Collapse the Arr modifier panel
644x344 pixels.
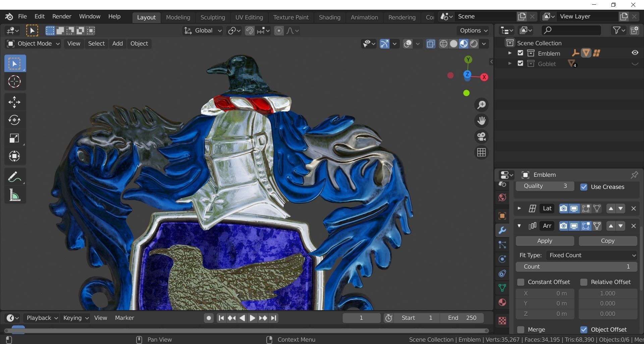click(519, 226)
